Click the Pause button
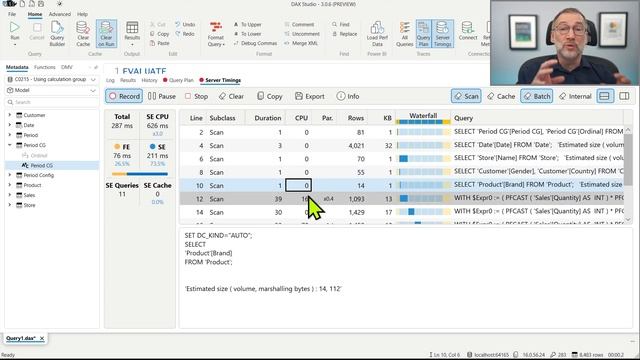This screenshot has height=360, width=640. pos(162,96)
